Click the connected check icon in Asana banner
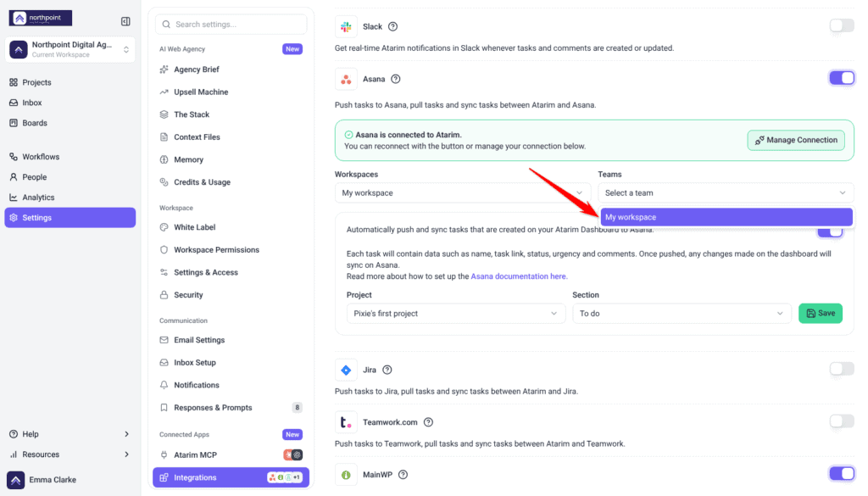The image size is (868, 496). point(348,135)
